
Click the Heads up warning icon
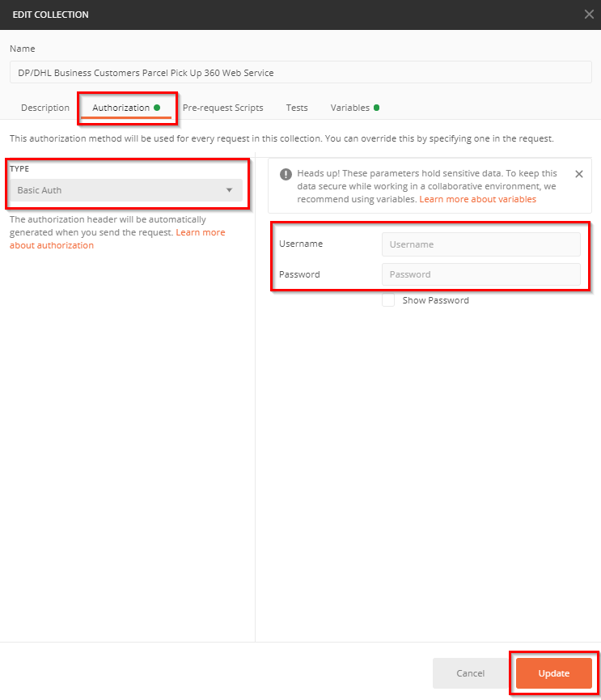point(286,174)
